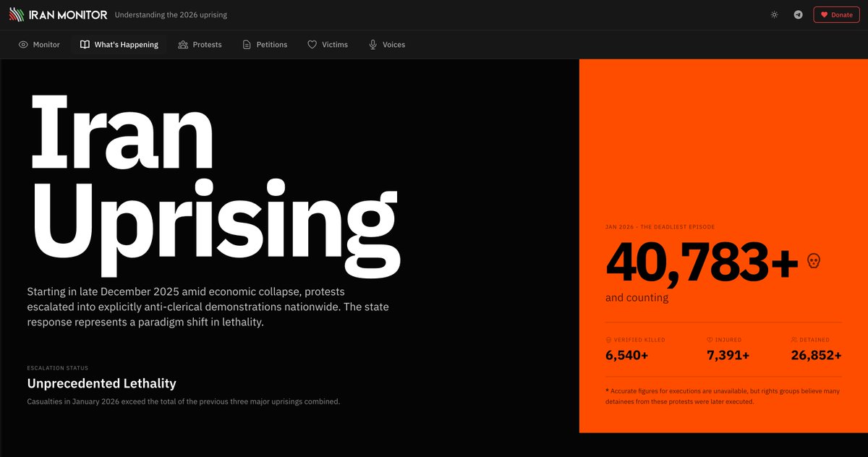868x457 pixels.
Task: Switch to the Monitor tab
Action: (x=39, y=45)
